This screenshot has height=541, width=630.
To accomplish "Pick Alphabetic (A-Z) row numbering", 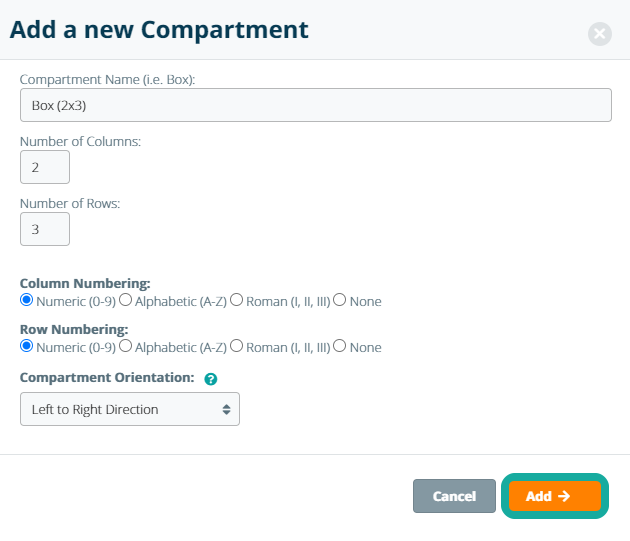I will point(126,347).
